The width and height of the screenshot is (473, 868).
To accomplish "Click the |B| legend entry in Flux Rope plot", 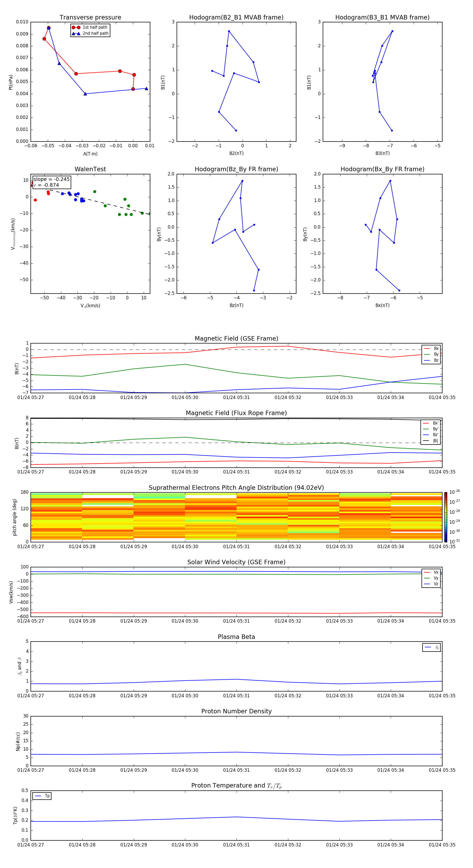I will 431,441.
